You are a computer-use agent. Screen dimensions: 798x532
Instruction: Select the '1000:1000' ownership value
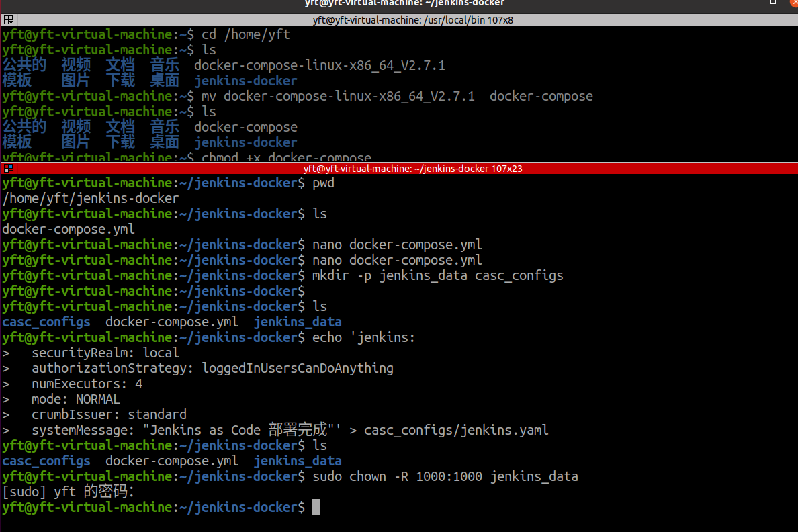tap(449, 476)
